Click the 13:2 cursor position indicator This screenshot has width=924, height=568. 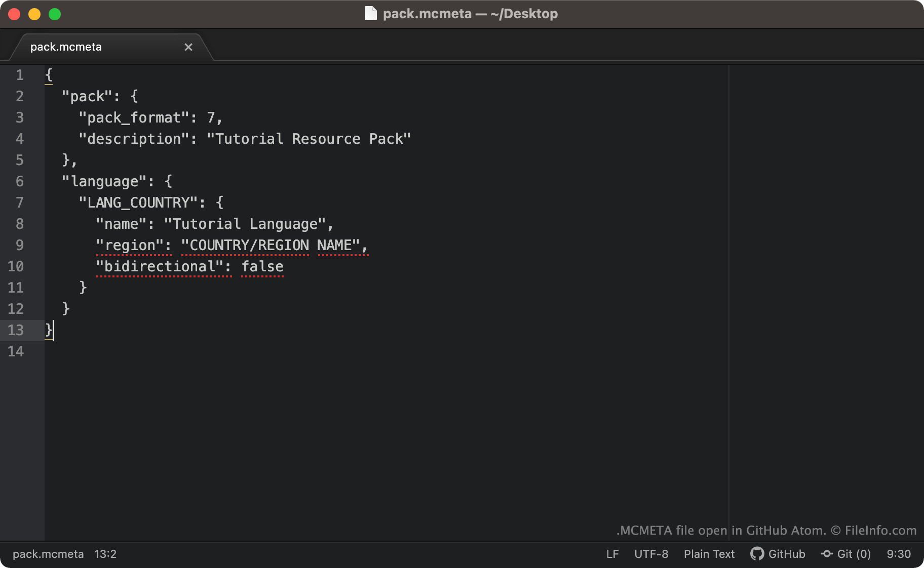pyautogui.click(x=105, y=554)
